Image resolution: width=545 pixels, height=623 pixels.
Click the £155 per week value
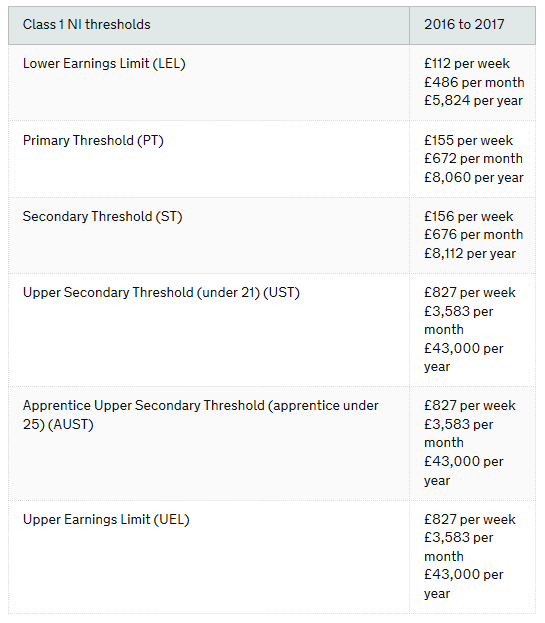click(468, 140)
